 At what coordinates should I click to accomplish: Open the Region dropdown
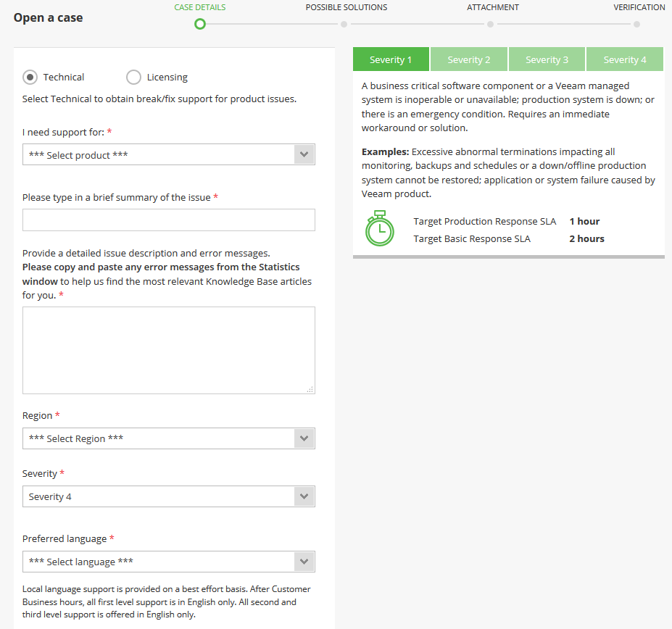(168, 438)
